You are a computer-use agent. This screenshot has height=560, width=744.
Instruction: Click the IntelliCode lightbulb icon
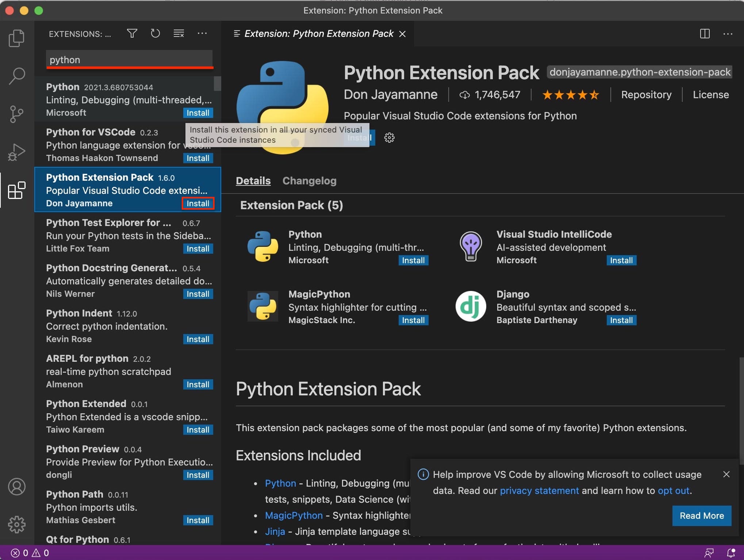pos(471,246)
